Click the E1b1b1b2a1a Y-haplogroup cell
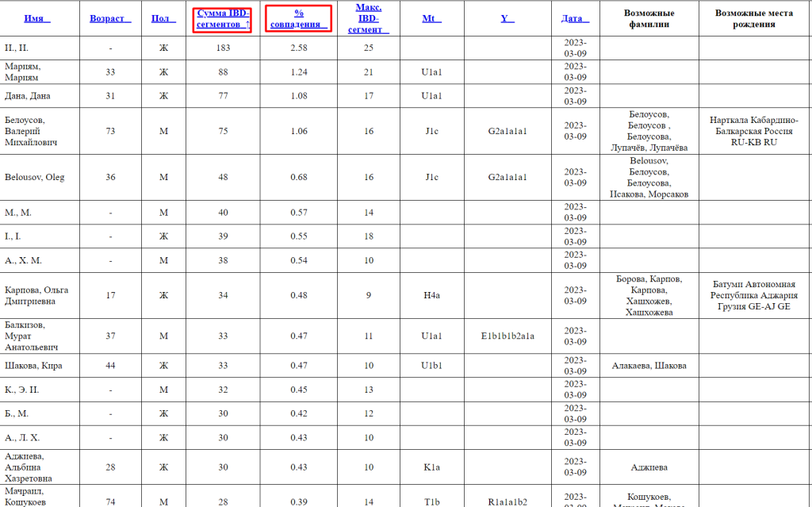 [x=507, y=336]
